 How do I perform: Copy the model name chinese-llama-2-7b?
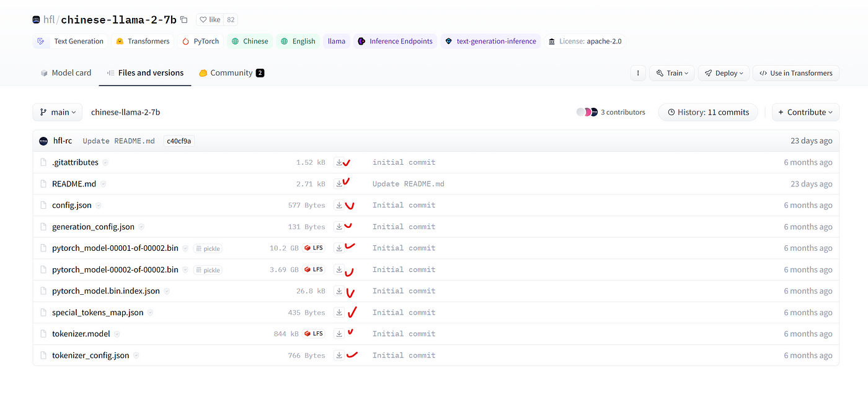tap(184, 20)
